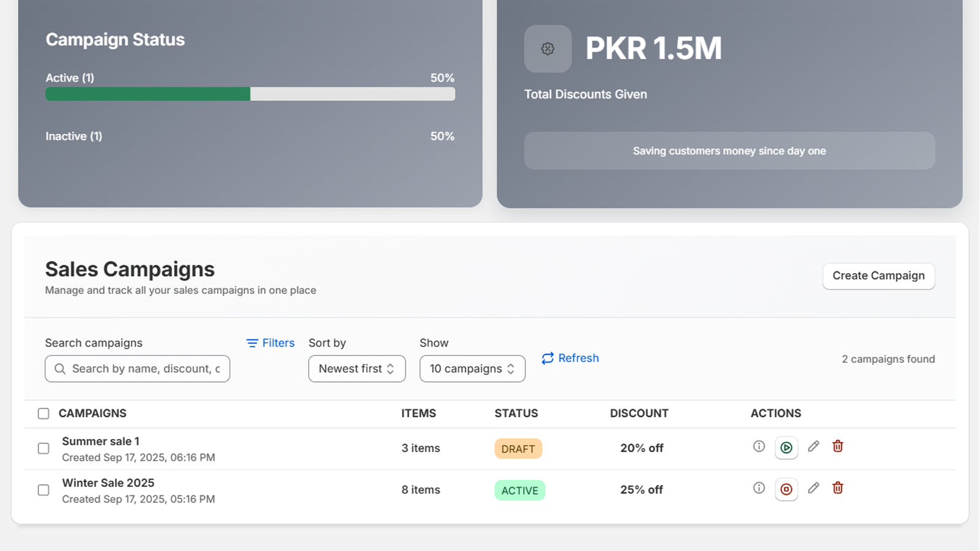Delete the Summer sale 1 campaign
The image size is (980, 551).
tap(838, 447)
